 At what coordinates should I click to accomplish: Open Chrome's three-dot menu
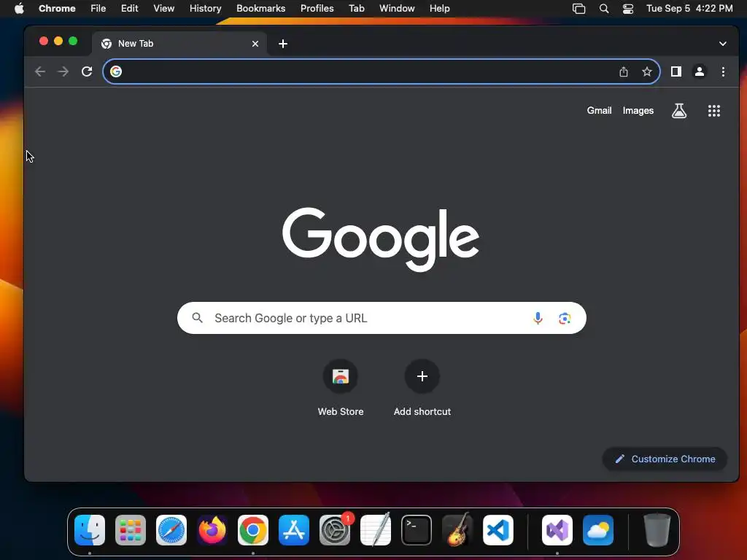723,71
